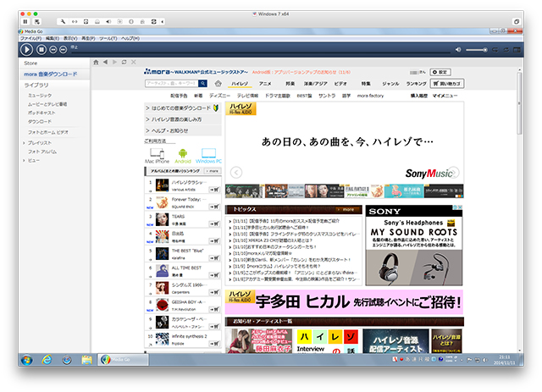Viewport: 542px width, 392px height.
Task: Toggle repeat playback mode
Action: [x=506, y=50]
